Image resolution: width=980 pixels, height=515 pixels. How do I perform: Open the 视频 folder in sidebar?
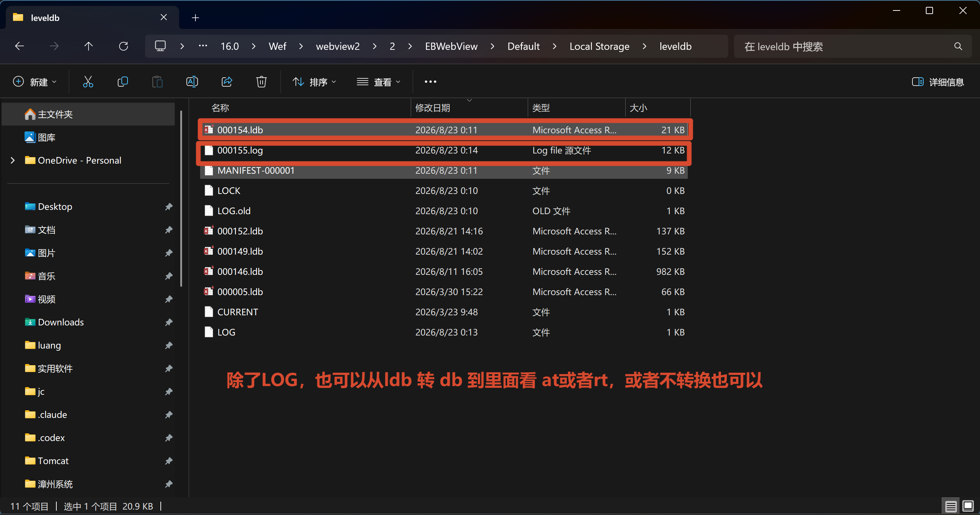(88, 299)
